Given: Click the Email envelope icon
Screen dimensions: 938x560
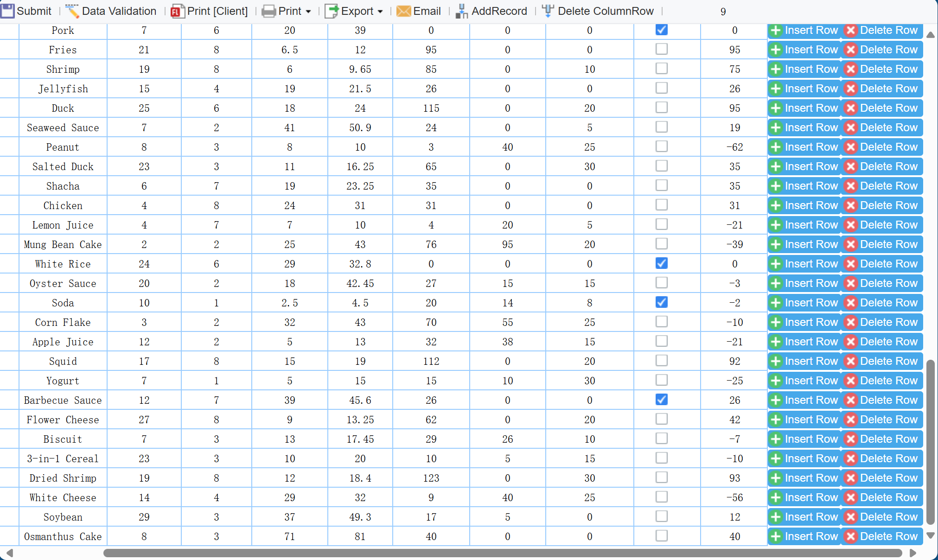Looking at the screenshot, I should point(403,11).
